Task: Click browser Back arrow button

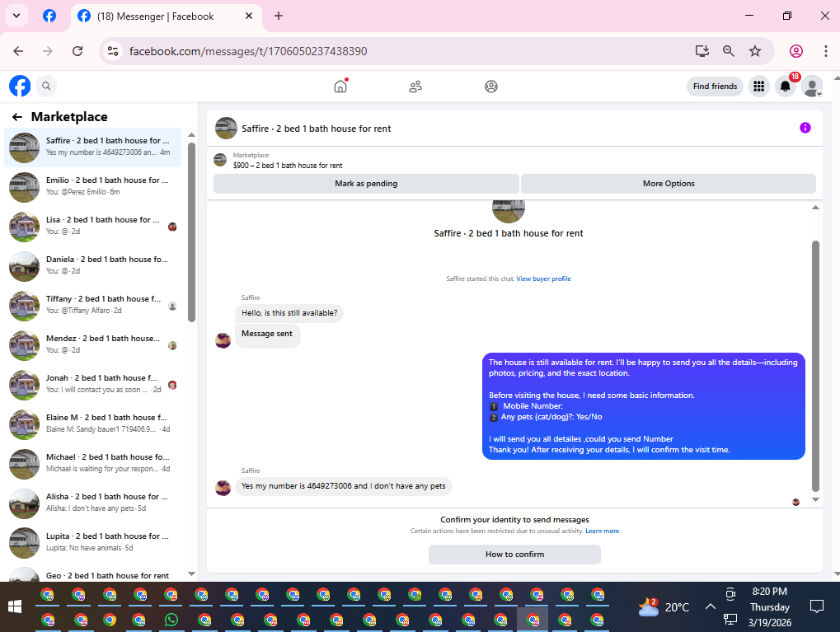Action: point(18,51)
